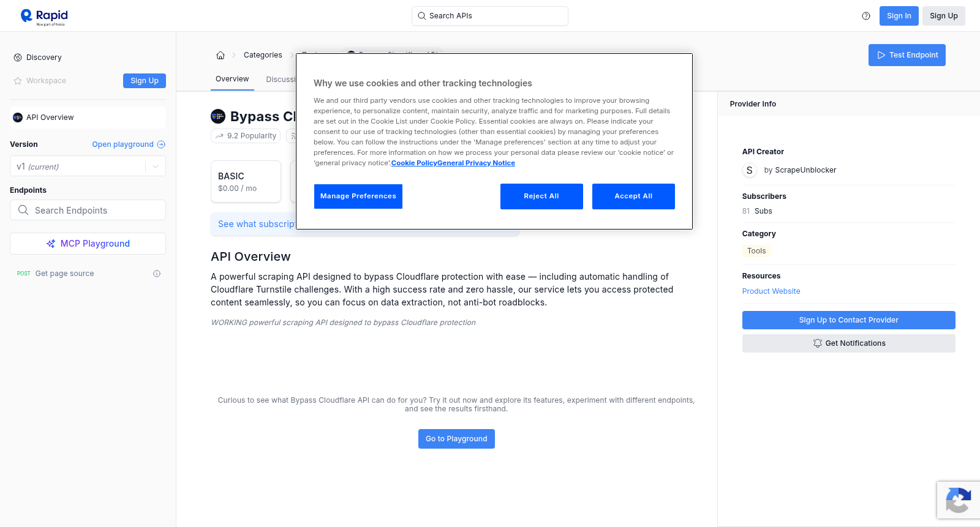This screenshot has height=527, width=980.
Task: Click the API Overview sidebar item
Action: (88, 118)
